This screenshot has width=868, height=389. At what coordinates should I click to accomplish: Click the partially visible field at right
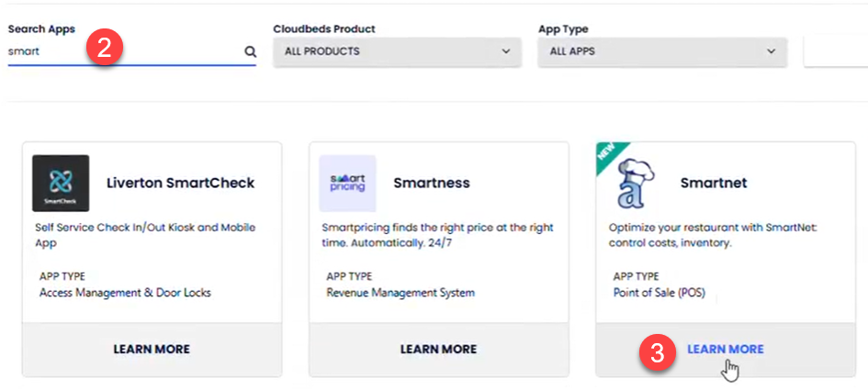[836, 51]
